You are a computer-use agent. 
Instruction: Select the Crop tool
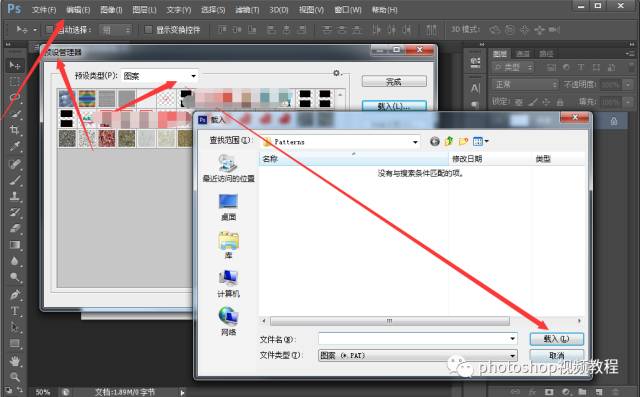(x=15, y=130)
